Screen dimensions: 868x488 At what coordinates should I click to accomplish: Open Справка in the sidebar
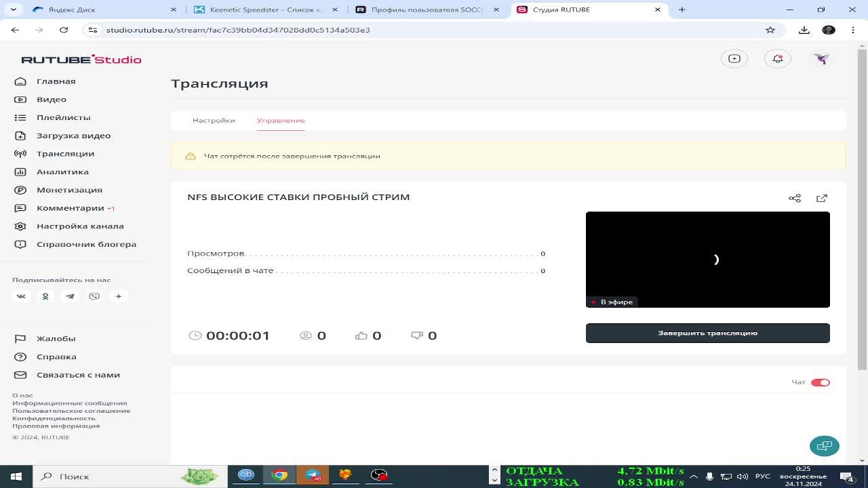56,357
